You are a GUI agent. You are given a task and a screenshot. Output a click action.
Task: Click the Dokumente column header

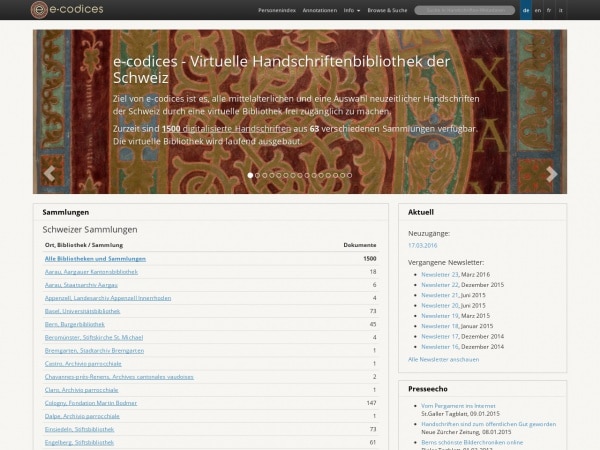click(360, 245)
